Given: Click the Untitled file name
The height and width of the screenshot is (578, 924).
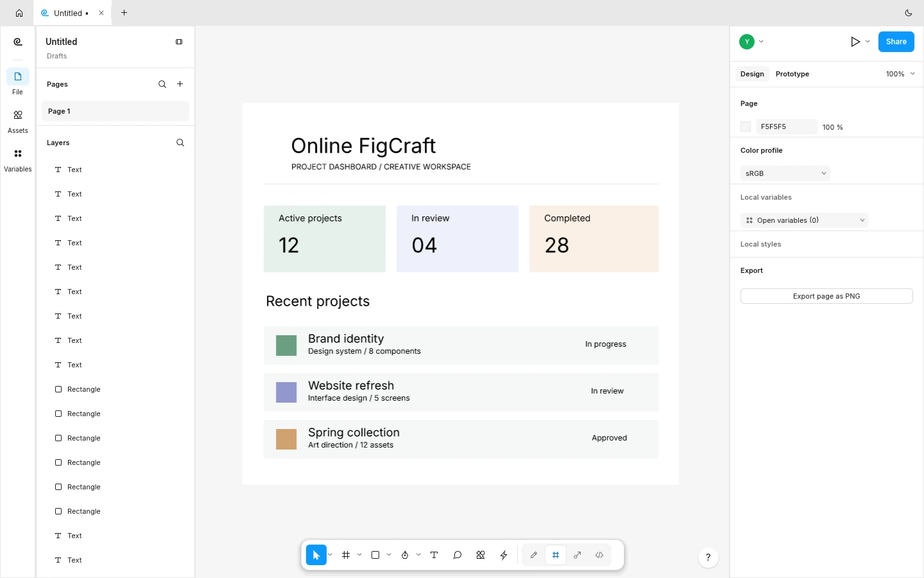Looking at the screenshot, I should tap(62, 42).
